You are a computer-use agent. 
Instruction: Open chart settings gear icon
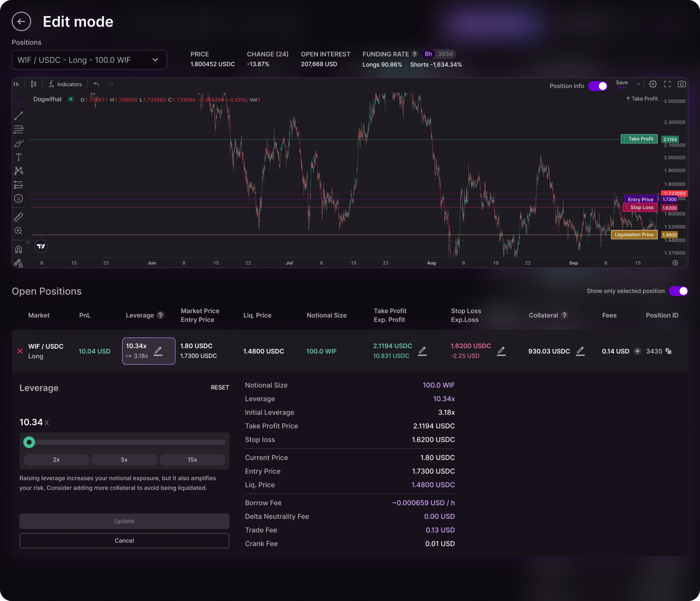click(653, 84)
